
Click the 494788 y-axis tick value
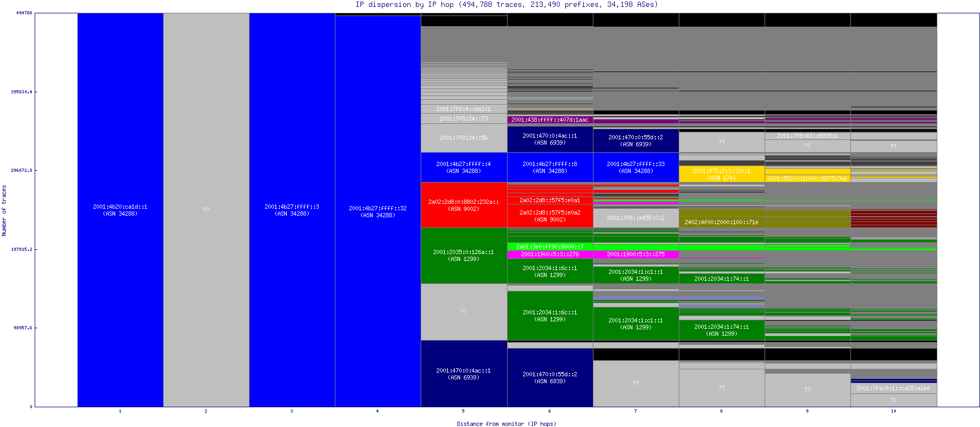click(x=23, y=13)
